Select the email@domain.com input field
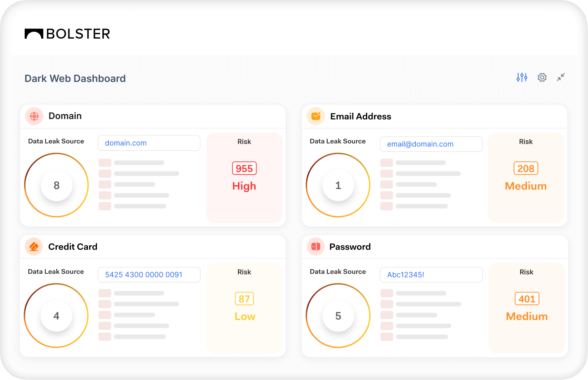This screenshot has height=380, width=588. click(431, 144)
